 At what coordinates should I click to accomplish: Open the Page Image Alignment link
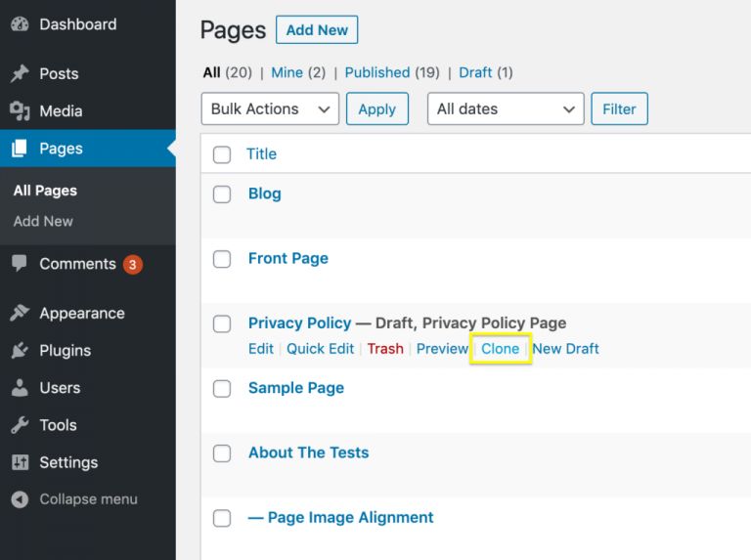pyautogui.click(x=340, y=517)
